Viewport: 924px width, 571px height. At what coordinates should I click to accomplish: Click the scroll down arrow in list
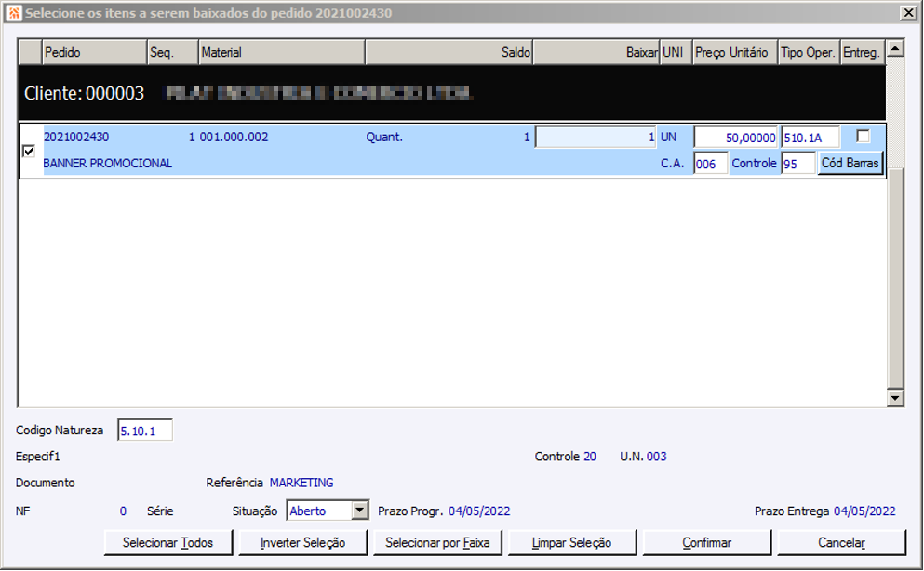(x=895, y=398)
